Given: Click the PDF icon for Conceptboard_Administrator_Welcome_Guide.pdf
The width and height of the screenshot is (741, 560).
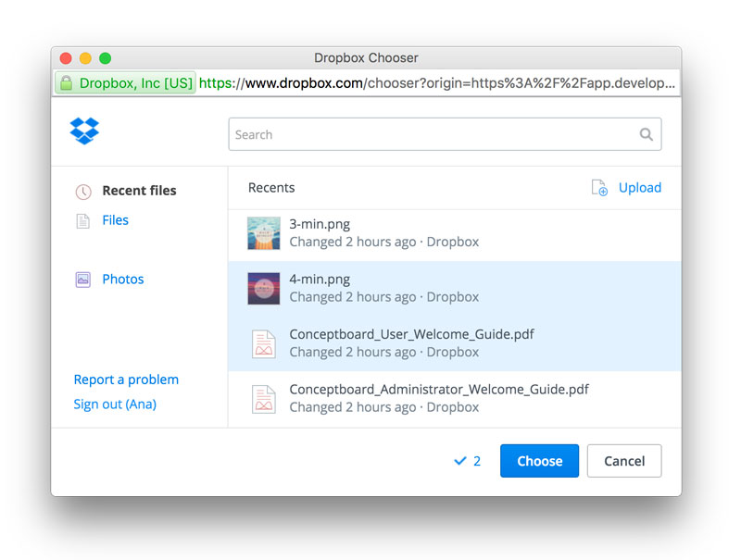Looking at the screenshot, I should (x=264, y=399).
